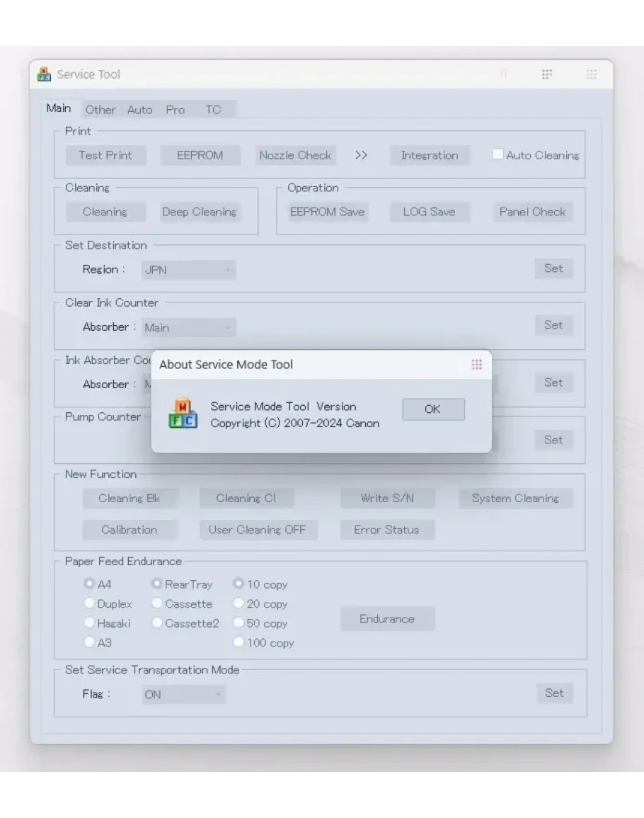This screenshot has width=644, height=818.
Task: Choose the Cassette2 feed source option
Action: coord(157,623)
